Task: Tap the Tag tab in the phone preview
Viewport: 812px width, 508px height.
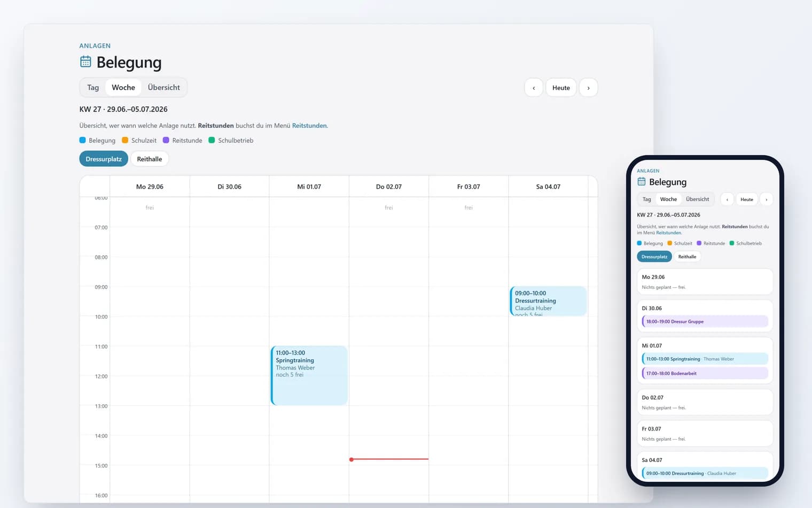Action: coord(647,199)
